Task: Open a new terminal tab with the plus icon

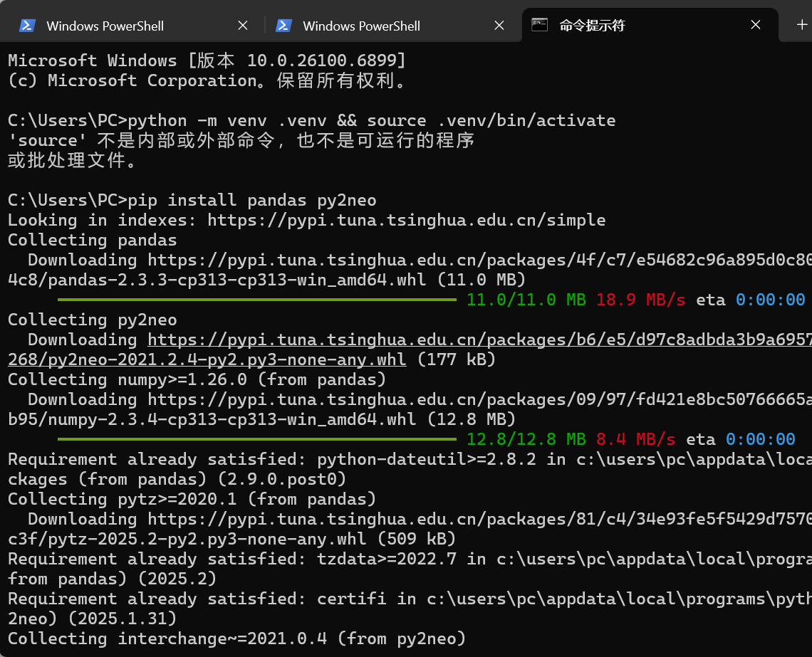Action: click(x=801, y=25)
